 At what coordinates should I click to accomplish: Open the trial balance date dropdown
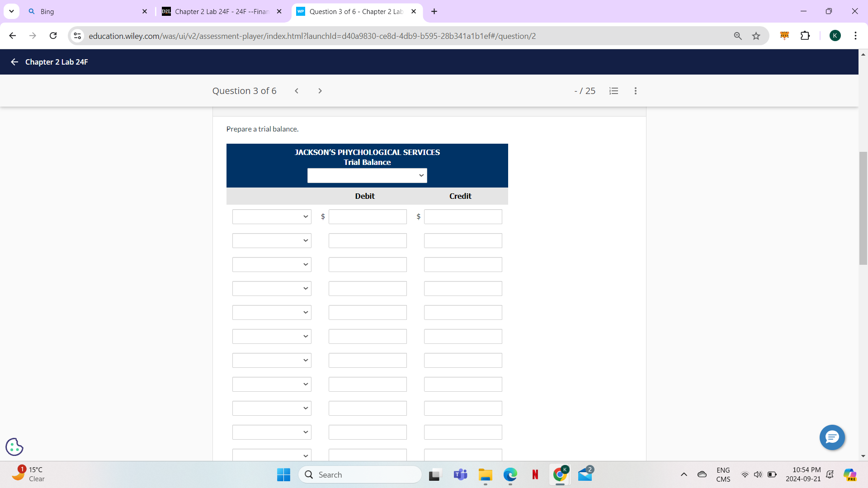367,175
